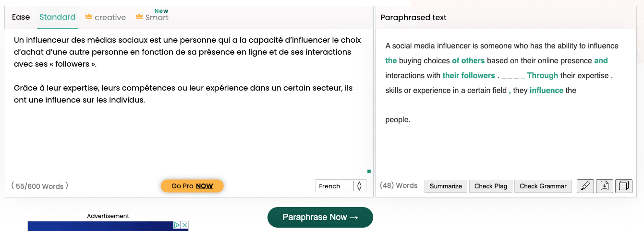This screenshot has width=644, height=231.
Task: Click the crown icon beside Smart
Action: [139, 17]
